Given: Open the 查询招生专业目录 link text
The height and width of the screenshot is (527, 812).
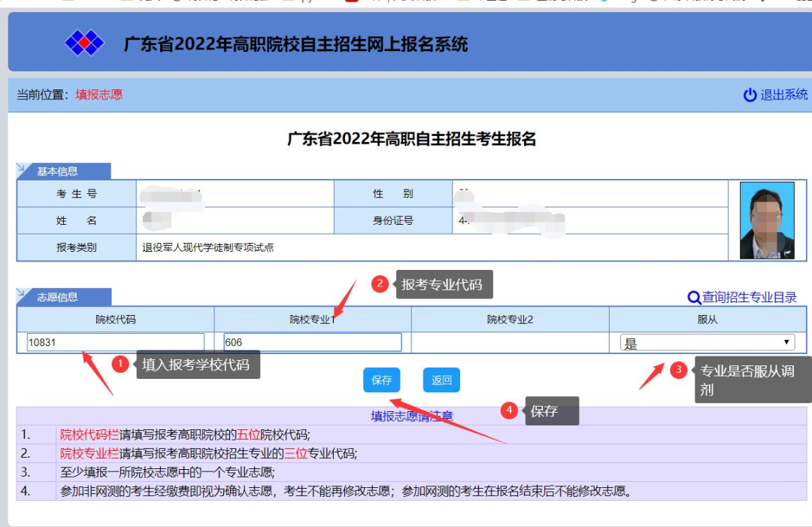Looking at the screenshot, I should click(x=749, y=298).
